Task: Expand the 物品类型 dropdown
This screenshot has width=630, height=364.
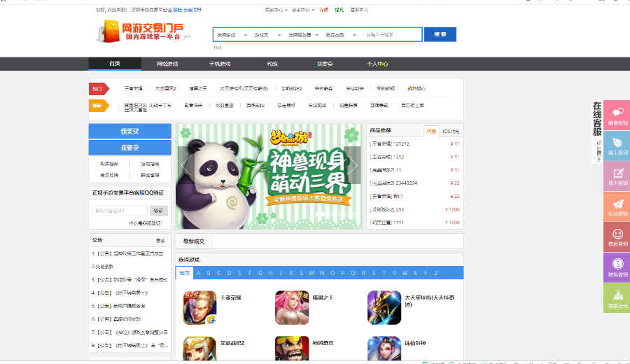Action: (x=341, y=35)
